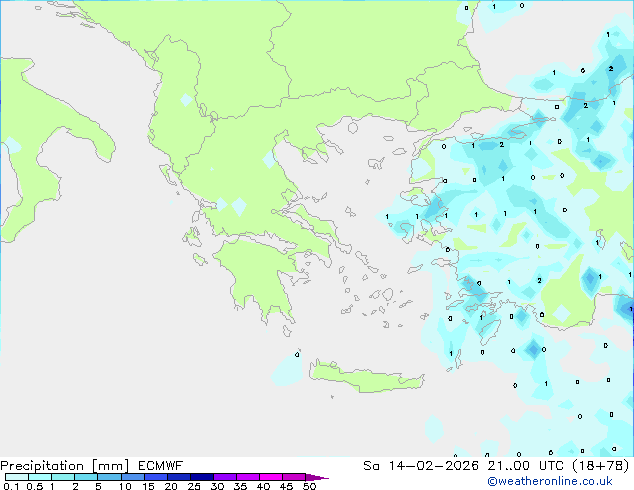Choose the 10–15 mm legend swatch
The image size is (634, 490).
point(132,477)
